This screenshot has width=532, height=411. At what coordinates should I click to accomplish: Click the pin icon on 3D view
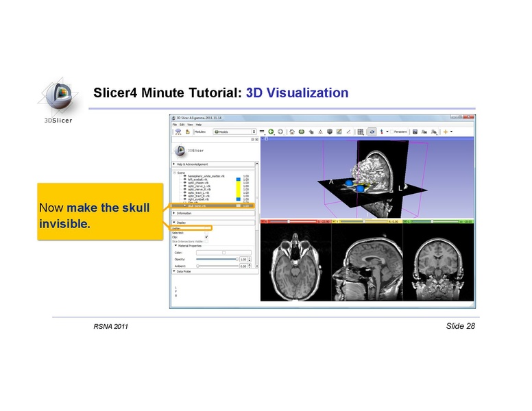coord(263,138)
